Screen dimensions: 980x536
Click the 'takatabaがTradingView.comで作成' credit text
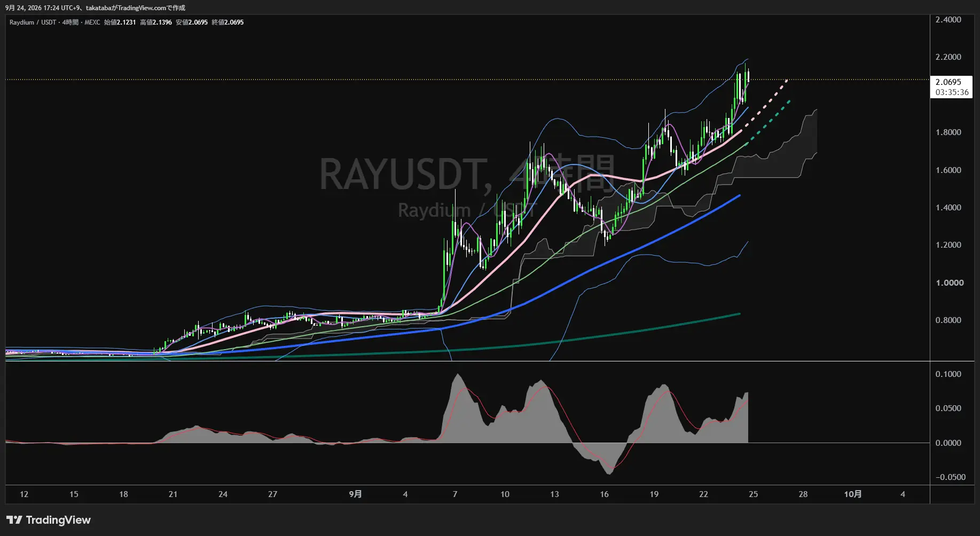pyautogui.click(x=136, y=8)
